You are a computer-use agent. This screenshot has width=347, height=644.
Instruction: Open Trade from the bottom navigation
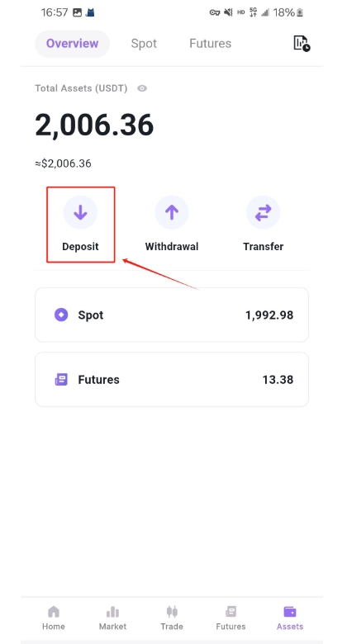[172, 618]
